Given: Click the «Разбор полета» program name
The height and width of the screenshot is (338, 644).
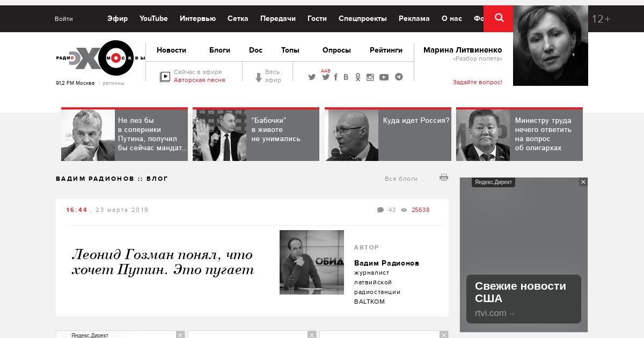Looking at the screenshot, I should (x=478, y=59).
